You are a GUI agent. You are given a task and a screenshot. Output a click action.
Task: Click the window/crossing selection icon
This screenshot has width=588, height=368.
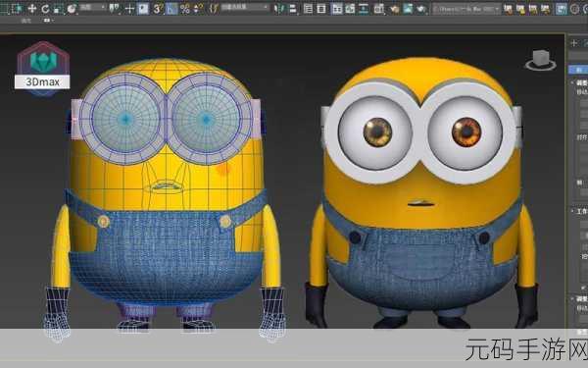[x=16, y=9]
